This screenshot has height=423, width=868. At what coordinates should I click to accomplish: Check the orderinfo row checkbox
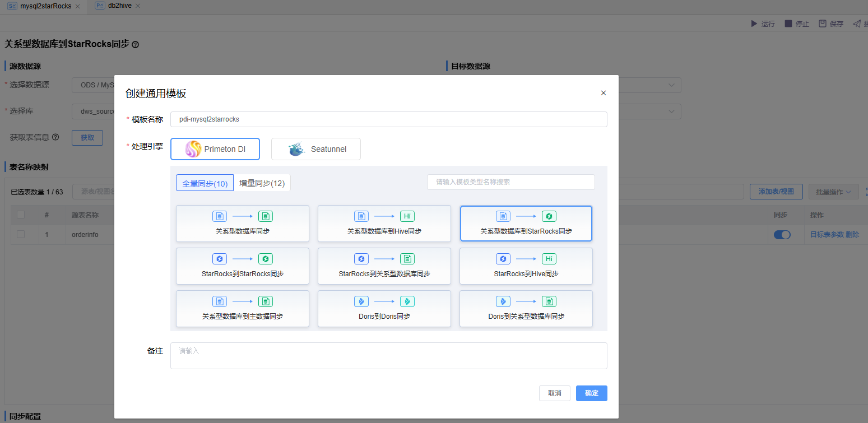tap(21, 234)
